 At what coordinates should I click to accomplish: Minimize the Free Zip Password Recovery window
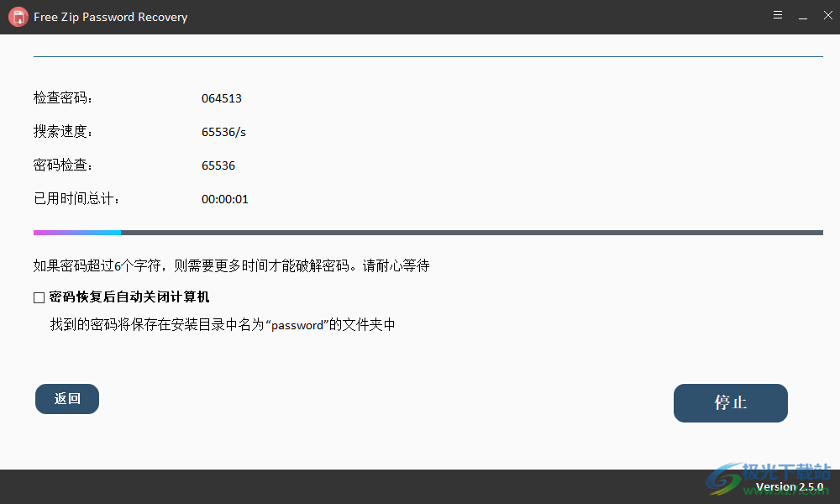[803, 17]
